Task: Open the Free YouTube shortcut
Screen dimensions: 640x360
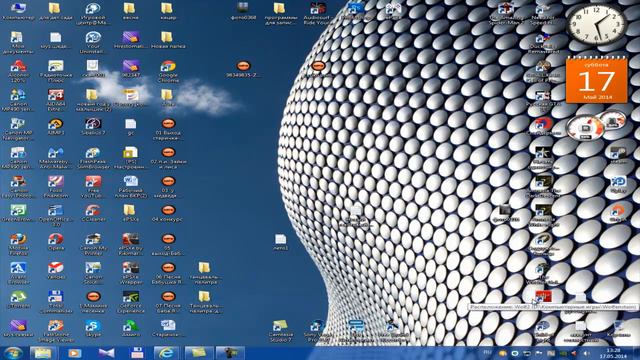Action: point(93,187)
